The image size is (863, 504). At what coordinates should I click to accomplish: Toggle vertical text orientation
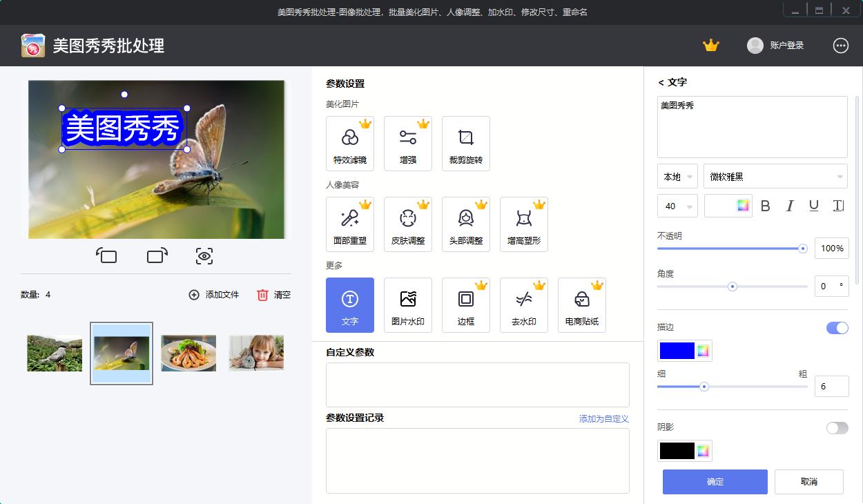click(x=838, y=206)
